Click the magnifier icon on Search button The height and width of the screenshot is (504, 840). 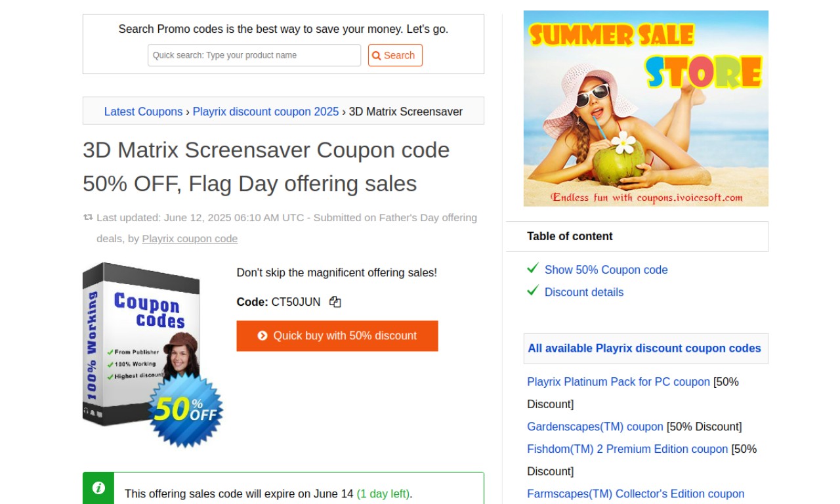[x=377, y=56]
